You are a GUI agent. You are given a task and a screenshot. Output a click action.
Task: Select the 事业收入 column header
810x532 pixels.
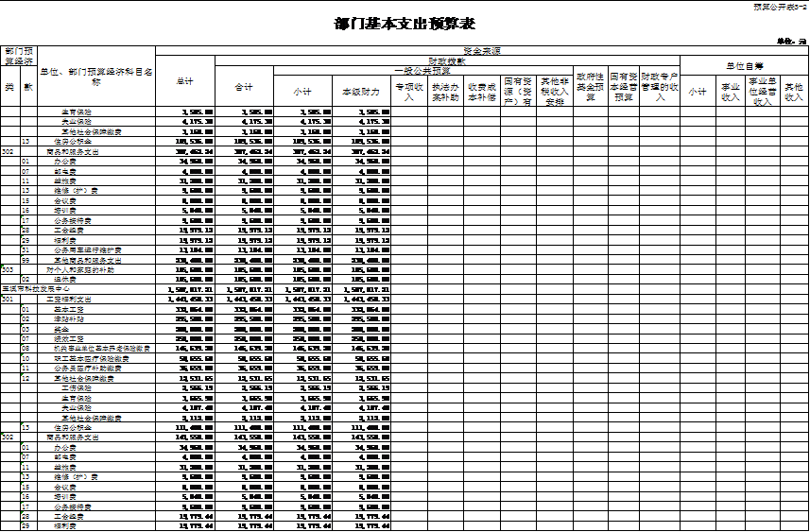pyautogui.click(x=731, y=92)
